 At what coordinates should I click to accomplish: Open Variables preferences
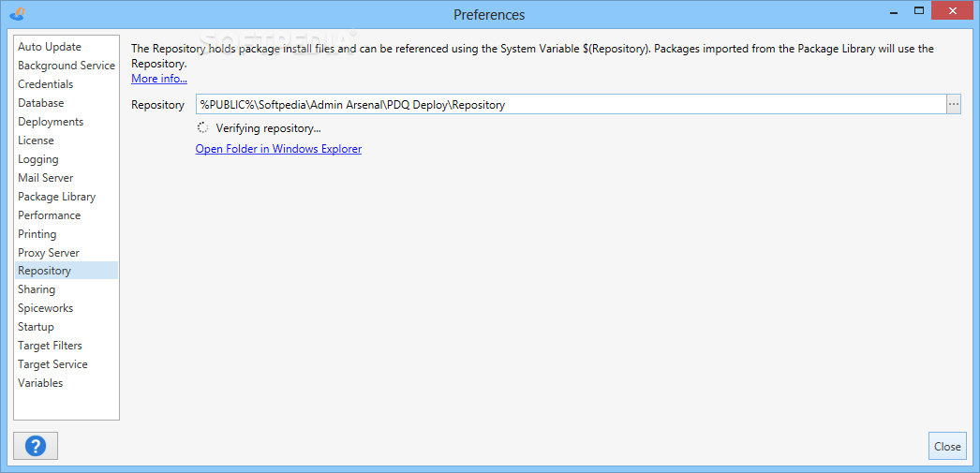[x=67, y=383]
